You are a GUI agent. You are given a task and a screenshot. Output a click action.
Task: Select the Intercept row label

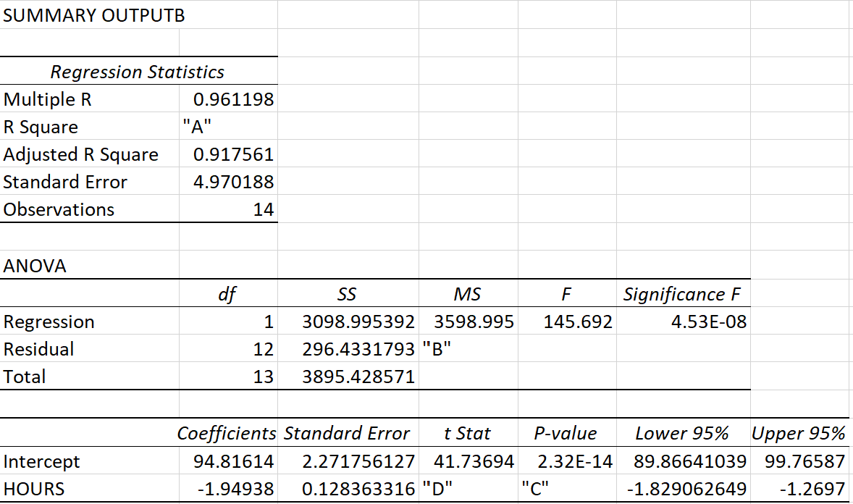(41, 461)
